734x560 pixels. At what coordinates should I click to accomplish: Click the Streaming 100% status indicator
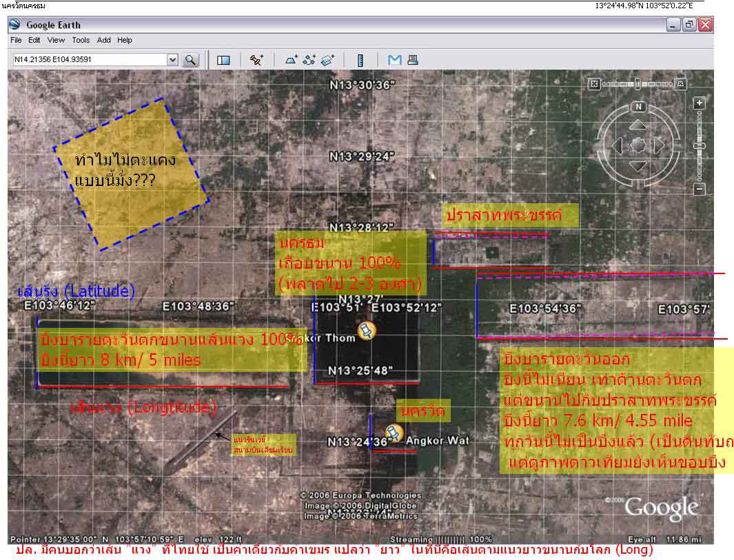(440, 539)
